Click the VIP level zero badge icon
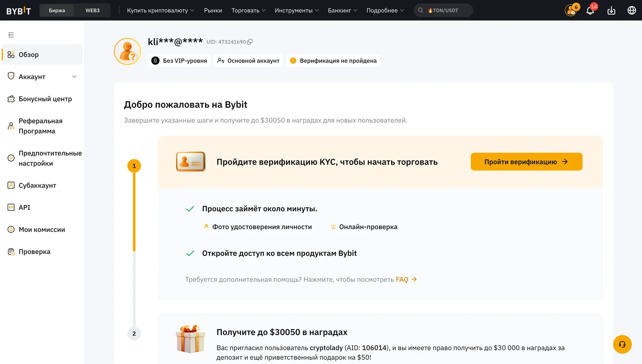The height and width of the screenshot is (364, 642). [155, 61]
